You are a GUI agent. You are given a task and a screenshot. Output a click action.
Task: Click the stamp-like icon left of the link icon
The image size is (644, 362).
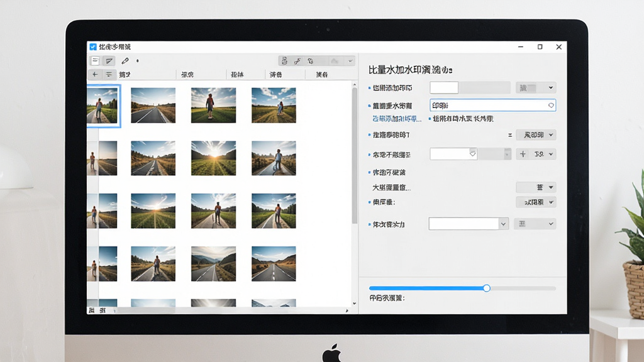pos(284,61)
